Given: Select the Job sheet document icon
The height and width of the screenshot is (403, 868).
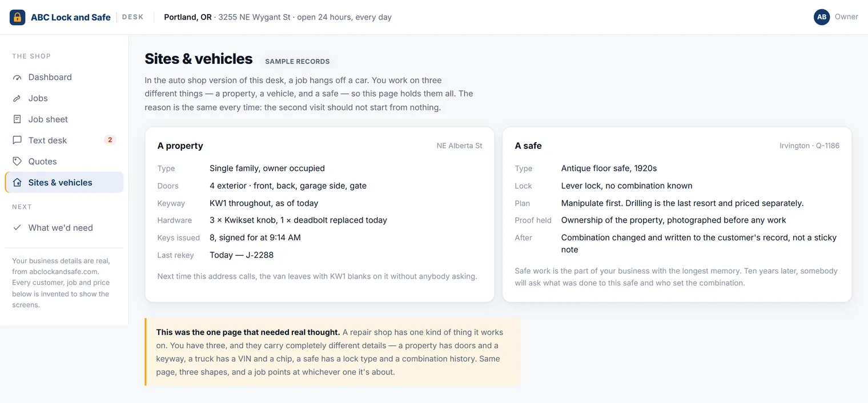Looking at the screenshot, I should click(17, 119).
